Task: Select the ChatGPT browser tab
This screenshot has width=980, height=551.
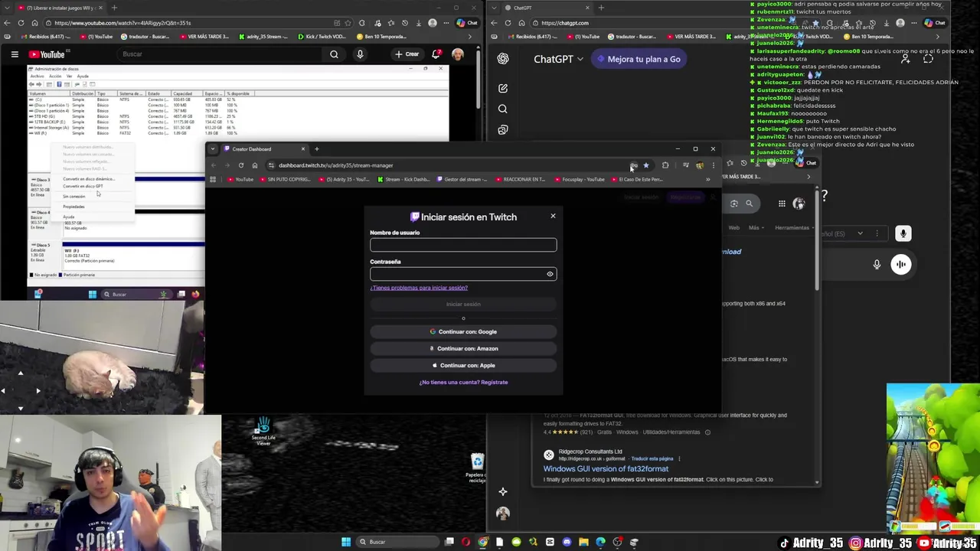Action: pos(547,8)
